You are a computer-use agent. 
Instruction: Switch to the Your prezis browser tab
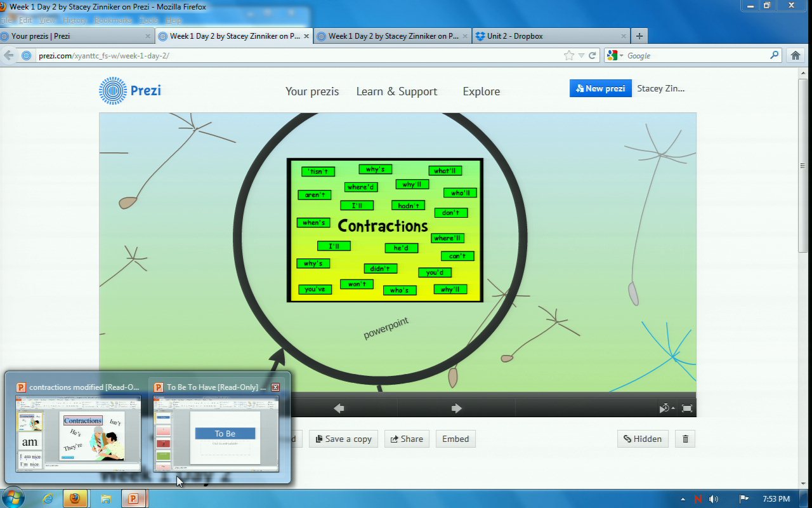pyautogui.click(x=76, y=36)
